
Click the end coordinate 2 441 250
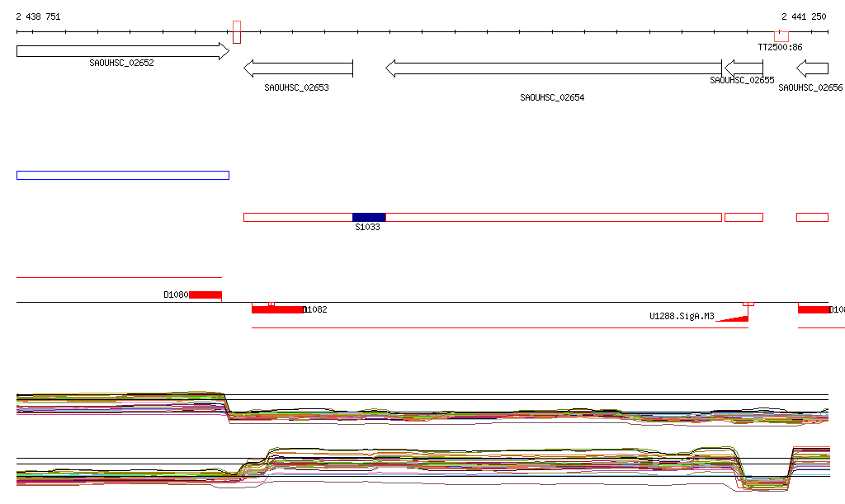(804, 17)
